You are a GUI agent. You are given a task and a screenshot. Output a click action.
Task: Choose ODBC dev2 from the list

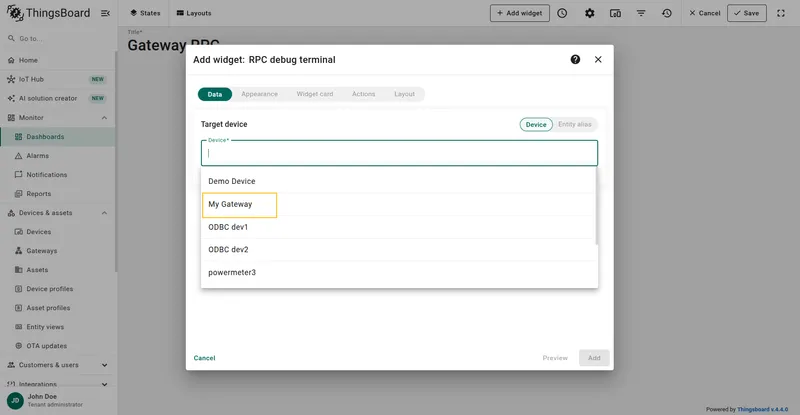(399, 250)
